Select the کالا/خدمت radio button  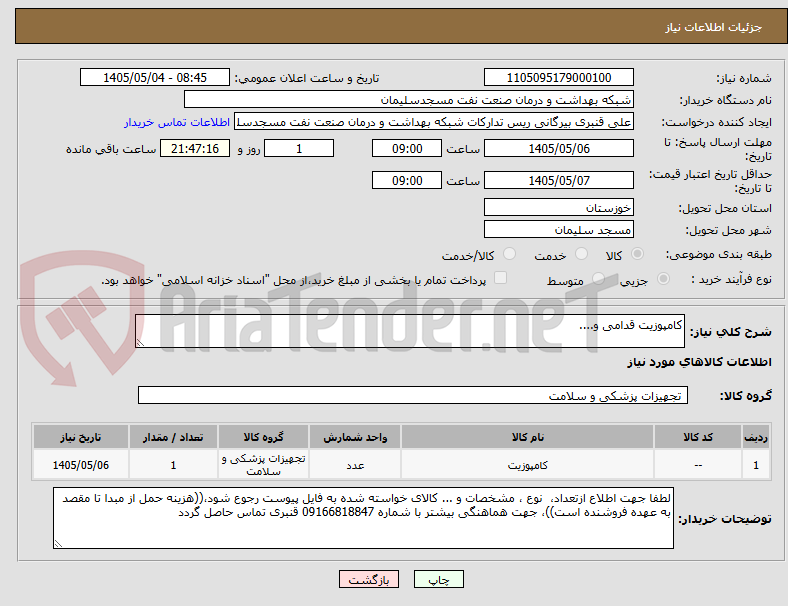[x=509, y=254]
